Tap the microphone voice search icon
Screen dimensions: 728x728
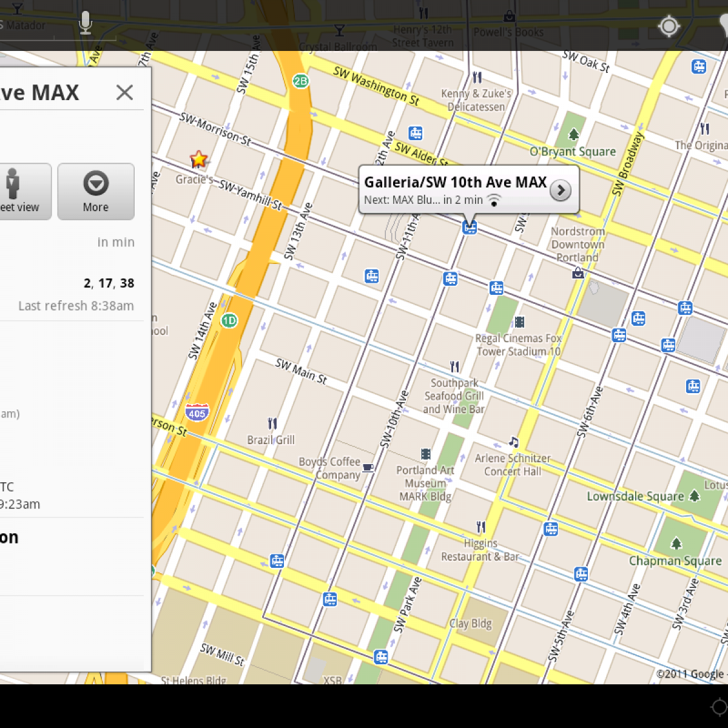pos(86,24)
